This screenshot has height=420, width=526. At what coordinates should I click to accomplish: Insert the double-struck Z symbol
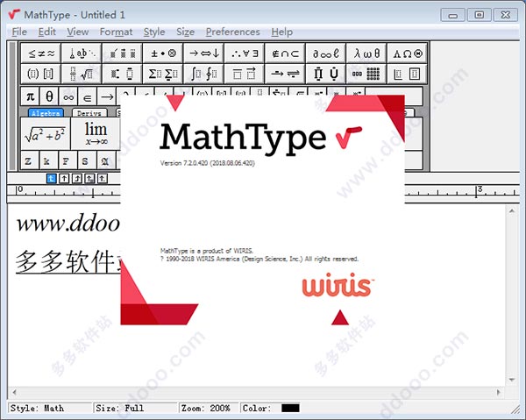pos(29,160)
